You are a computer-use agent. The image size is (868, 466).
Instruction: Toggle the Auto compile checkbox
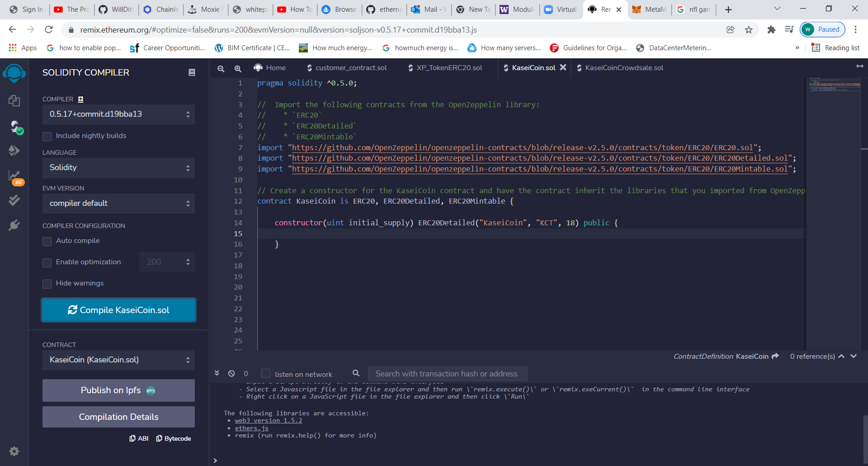tap(47, 241)
